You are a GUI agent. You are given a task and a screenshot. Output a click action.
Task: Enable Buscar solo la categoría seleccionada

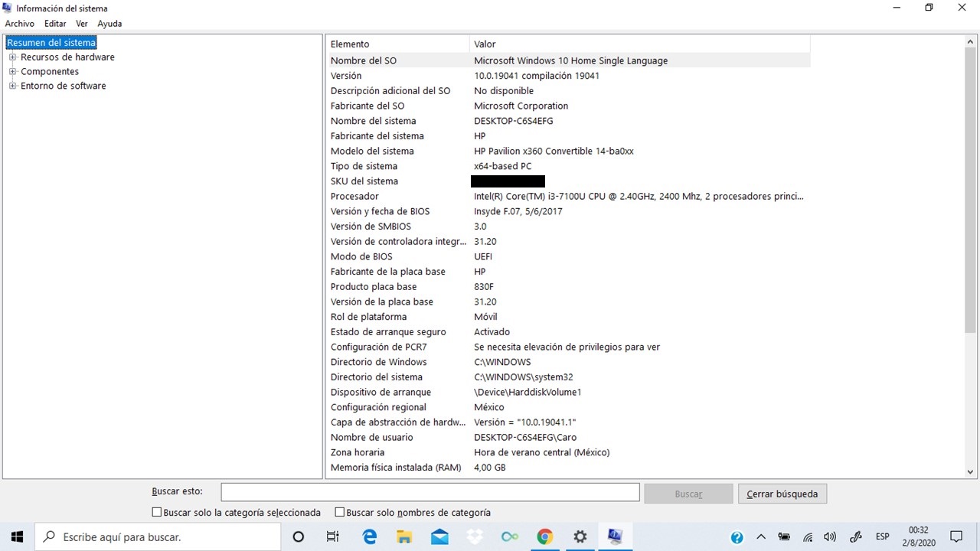coord(157,513)
